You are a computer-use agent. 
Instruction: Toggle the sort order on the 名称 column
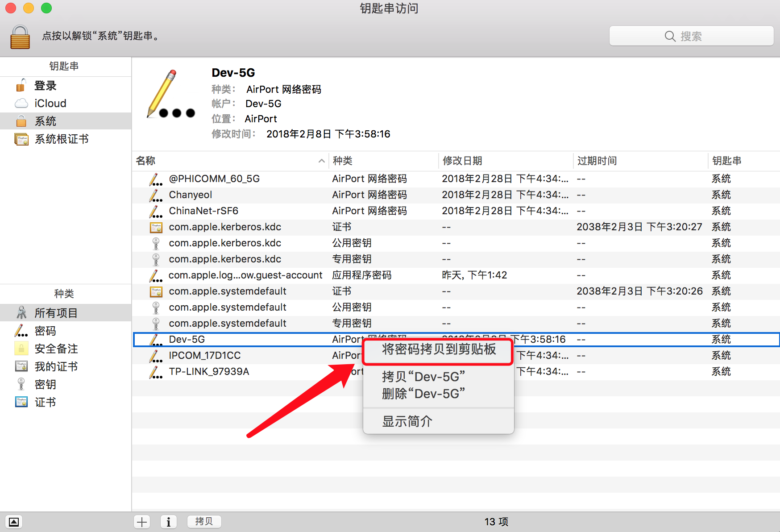[230, 161]
